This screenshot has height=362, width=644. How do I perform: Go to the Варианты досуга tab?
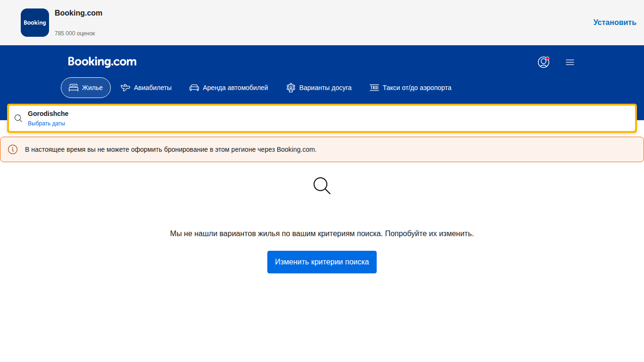pyautogui.click(x=319, y=88)
